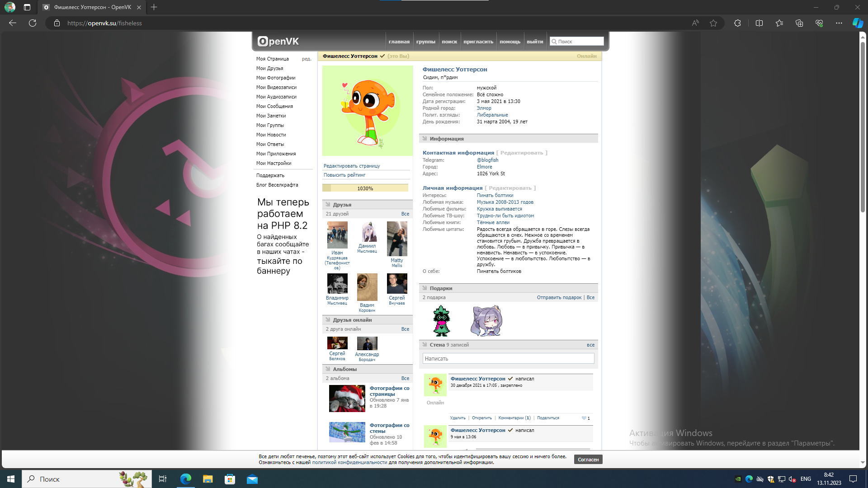
Task: Open the Santa-hat cat album thumbnail
Action: tap(347, 398)
